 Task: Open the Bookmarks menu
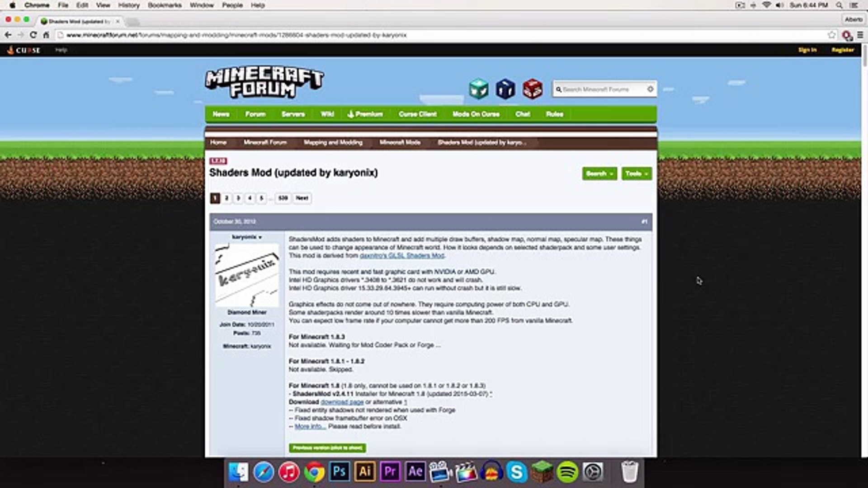coord(164,5)
